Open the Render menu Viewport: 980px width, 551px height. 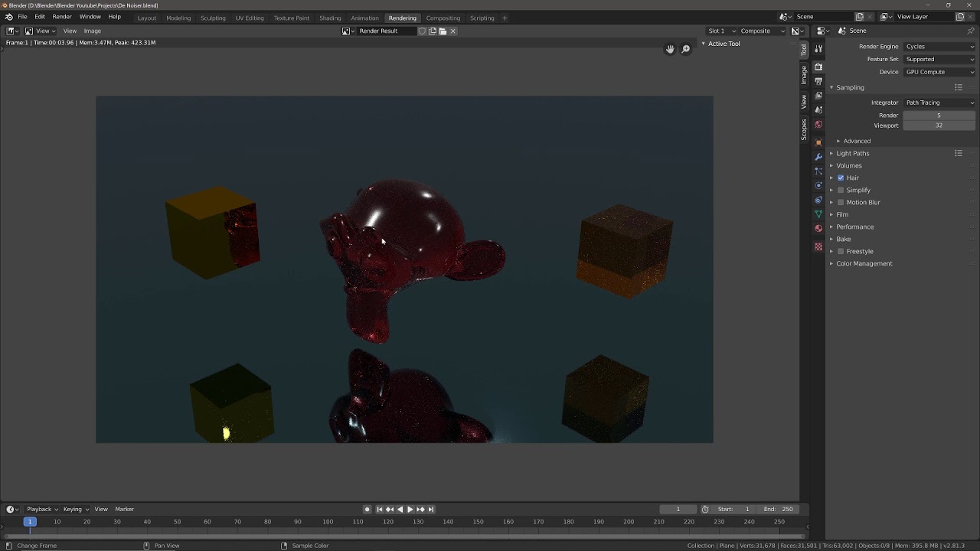tap(61, 16)
